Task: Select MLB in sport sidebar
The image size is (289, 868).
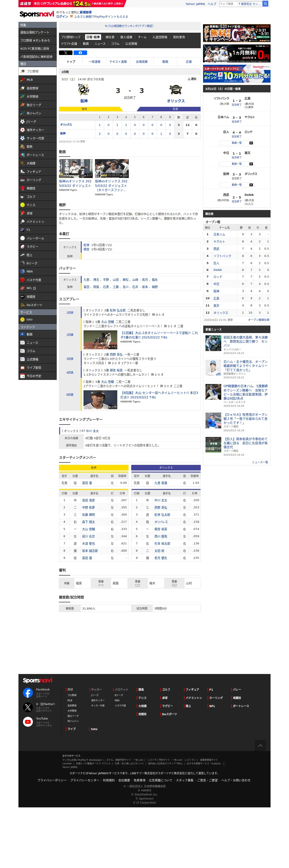Action: click(37, 80)
